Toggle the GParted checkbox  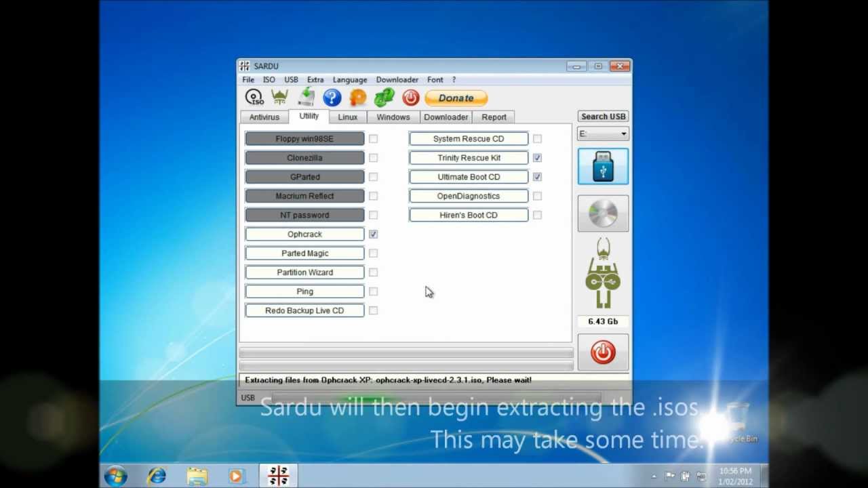(373, 176)
